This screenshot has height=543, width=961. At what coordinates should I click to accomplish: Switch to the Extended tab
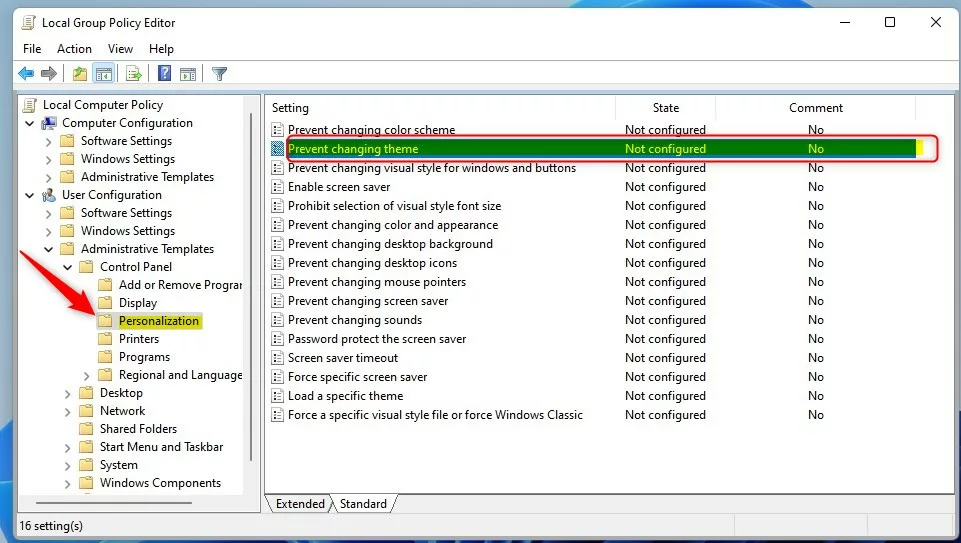(x=300, y=504)
